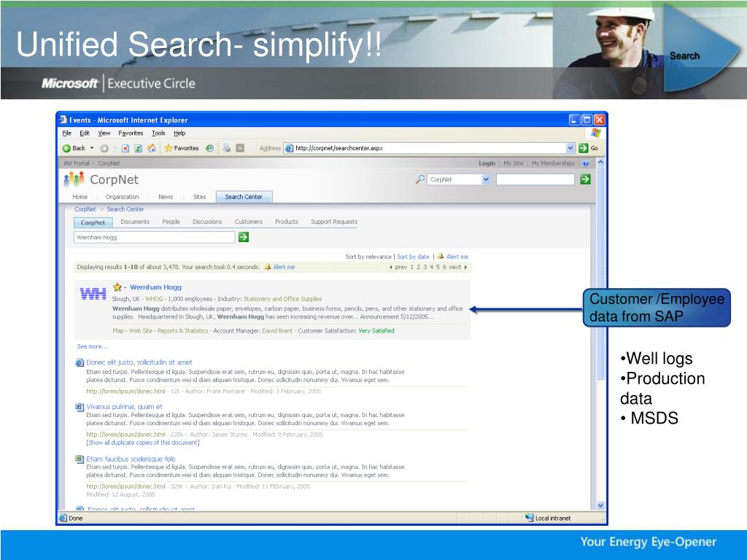
Task: Click the IE Back button
Action: [74, 148]
